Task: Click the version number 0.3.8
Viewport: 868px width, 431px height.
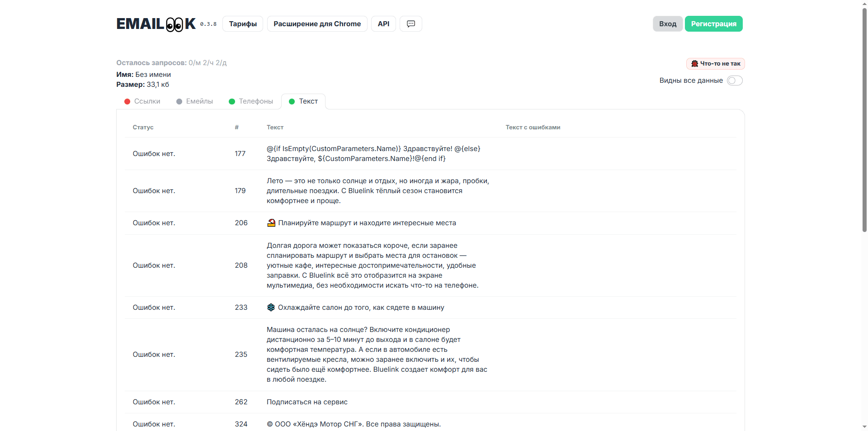Action: [x=208, y=24]
